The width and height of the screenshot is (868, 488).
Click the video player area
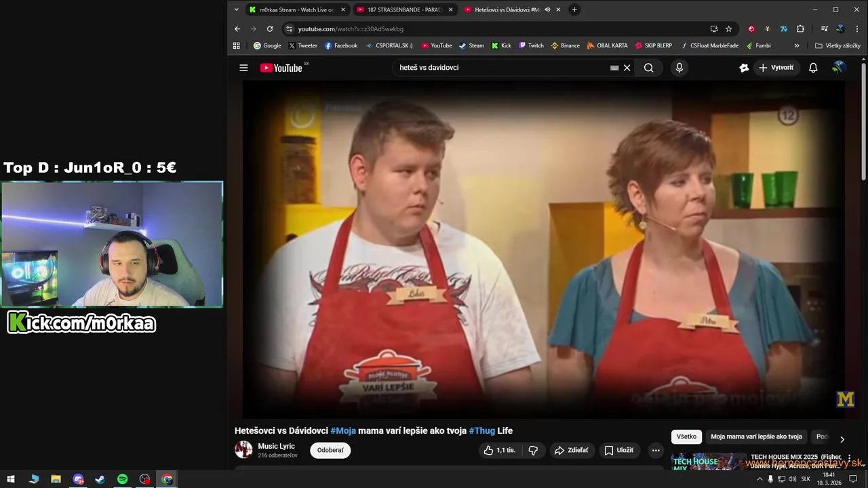pos(544,249)
